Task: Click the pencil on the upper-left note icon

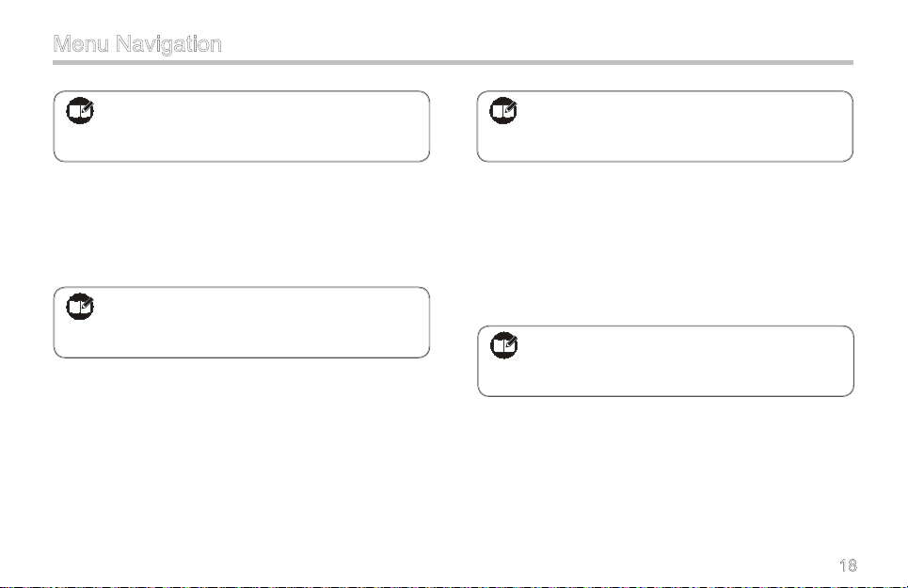Action: (87, 107)
